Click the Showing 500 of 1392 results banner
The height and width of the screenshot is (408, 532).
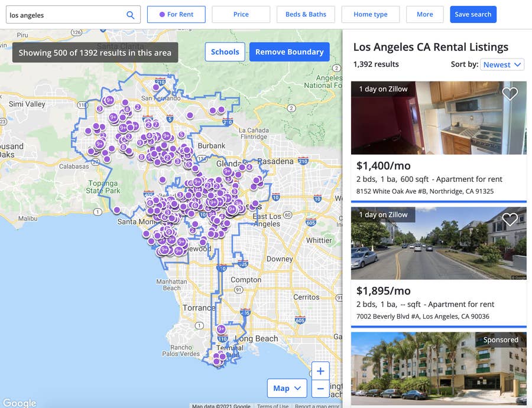pyautogui.click(x=95, y=53)
